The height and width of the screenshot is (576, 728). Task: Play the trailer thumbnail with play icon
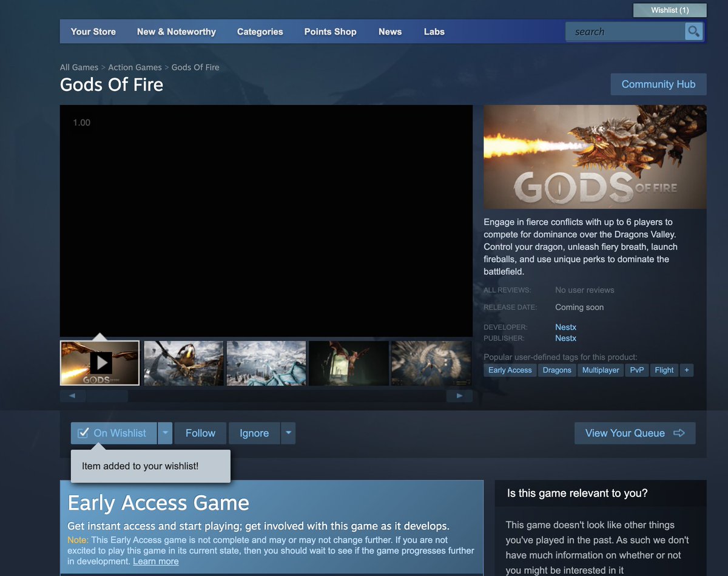click(x=100, y=363)
